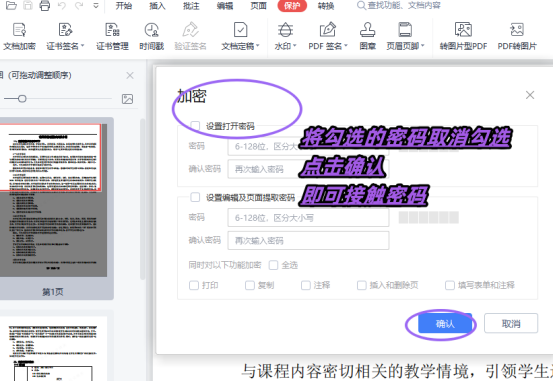The width and height of the screenshot is (554, 382).
Task: Open the 页面 tab
Action: [258, 6]
